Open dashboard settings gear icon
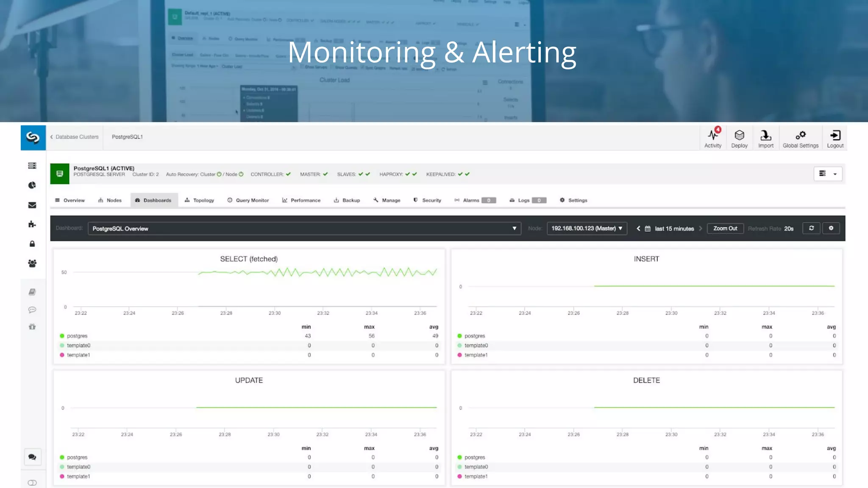 pyautogui.click(x=831, y=228)
